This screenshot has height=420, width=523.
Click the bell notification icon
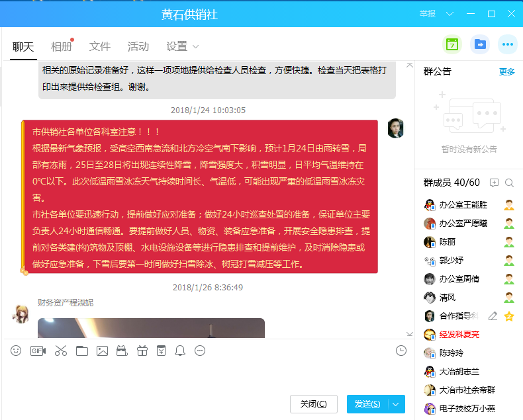(x=180, y=351)
